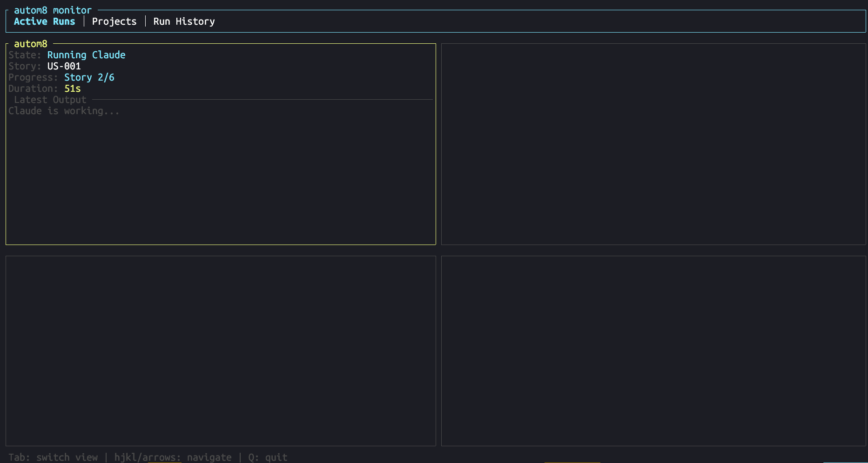Screen dimensions: 868x463
Task: Click the 'Tab: switch view' hint
Action: click(x=53, y=457)
